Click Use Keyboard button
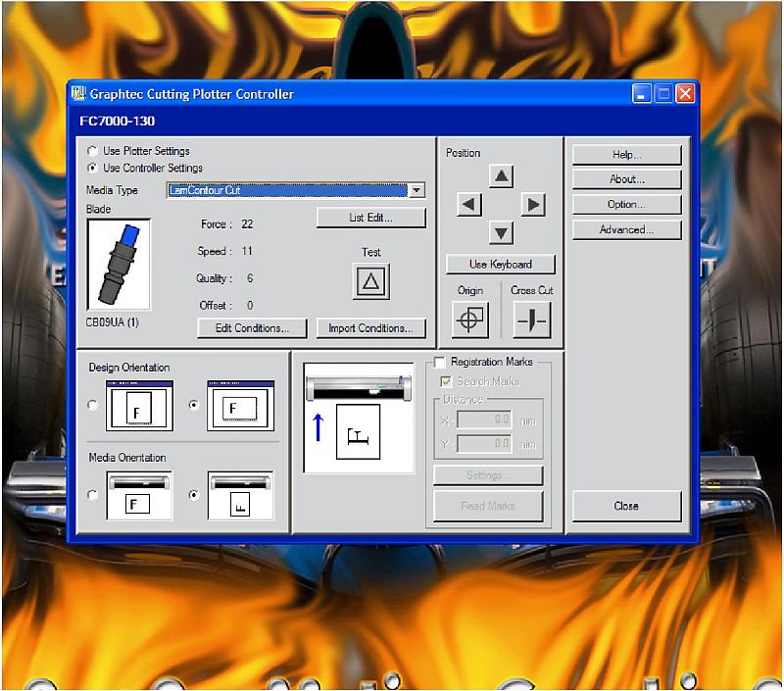 click(501, 264)
